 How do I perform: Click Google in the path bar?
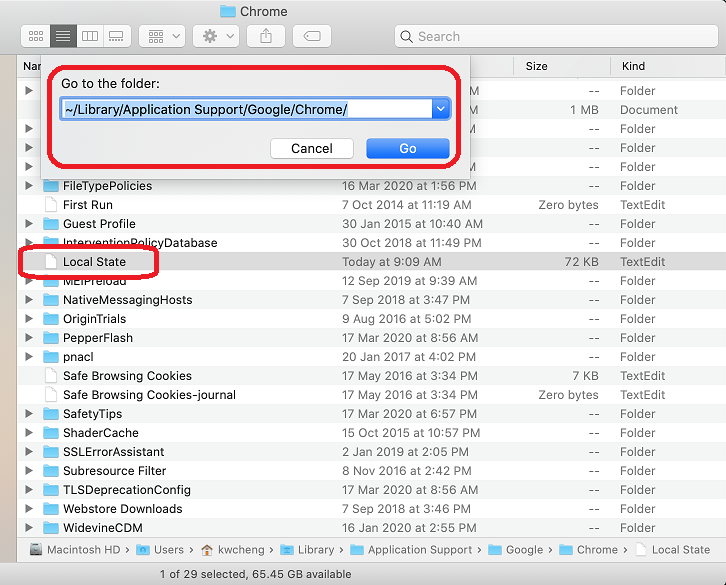tap(516, 550)
